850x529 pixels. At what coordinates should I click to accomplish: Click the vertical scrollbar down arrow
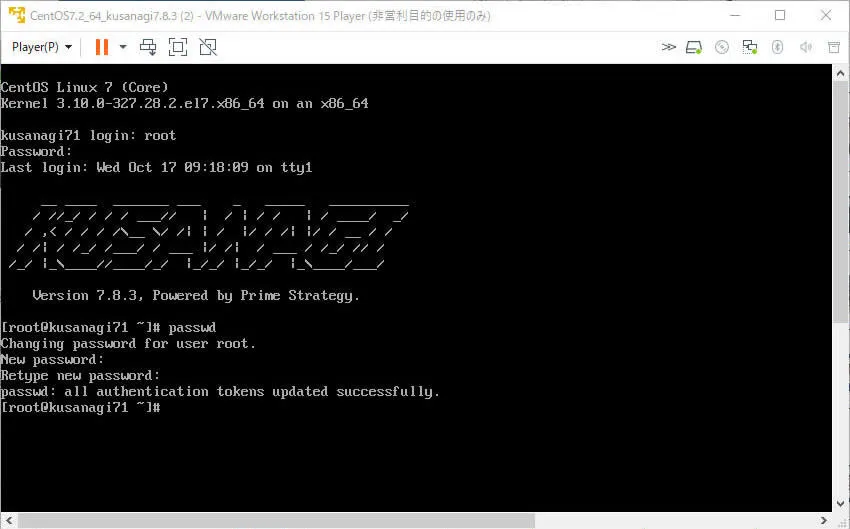(x=840, y=504)
